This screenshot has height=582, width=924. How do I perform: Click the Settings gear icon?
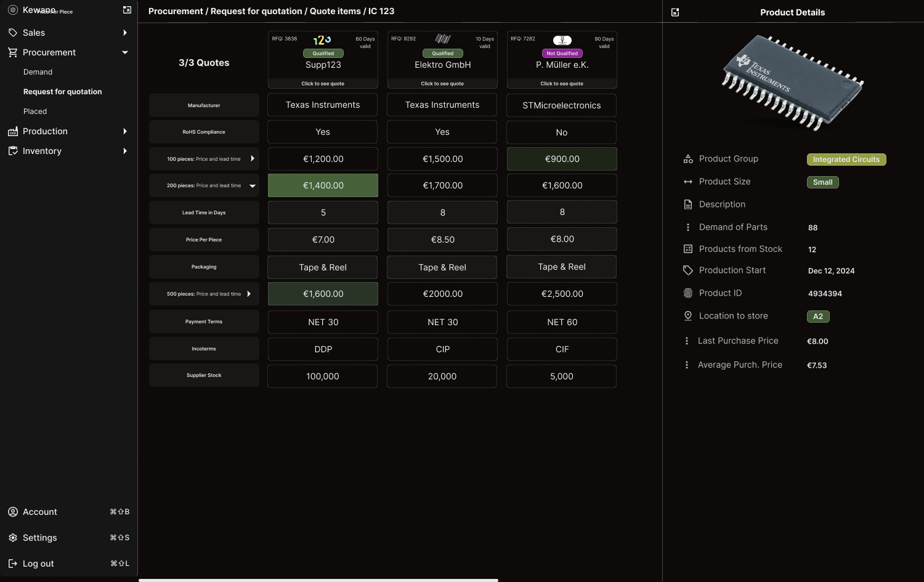pyautogui.click(x=13, y=538)
